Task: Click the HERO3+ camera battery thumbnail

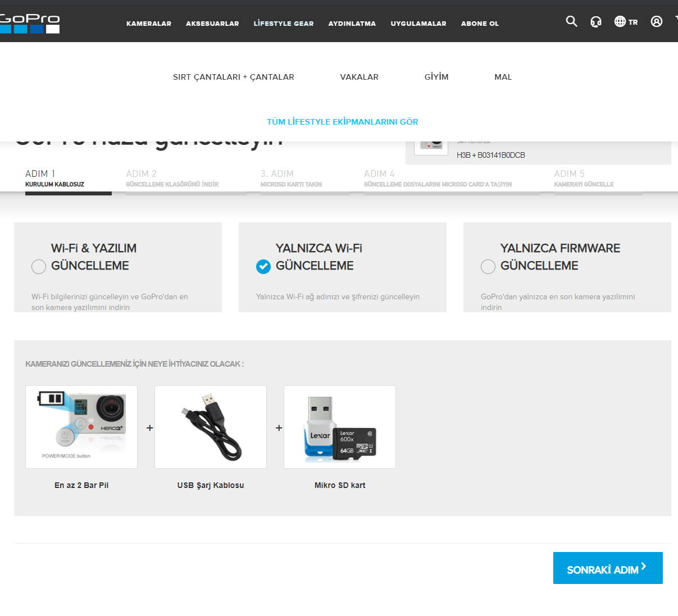Action: click(81, 427)
